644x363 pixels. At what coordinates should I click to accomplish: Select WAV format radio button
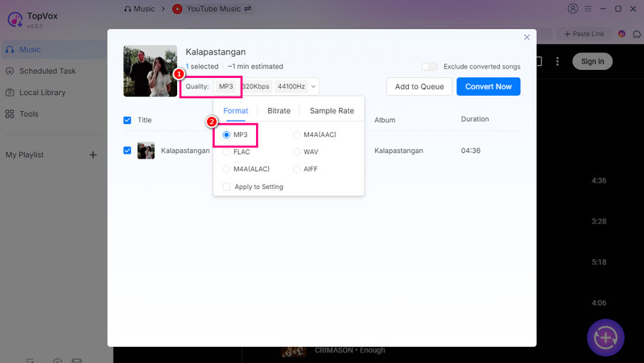[296, 152]
